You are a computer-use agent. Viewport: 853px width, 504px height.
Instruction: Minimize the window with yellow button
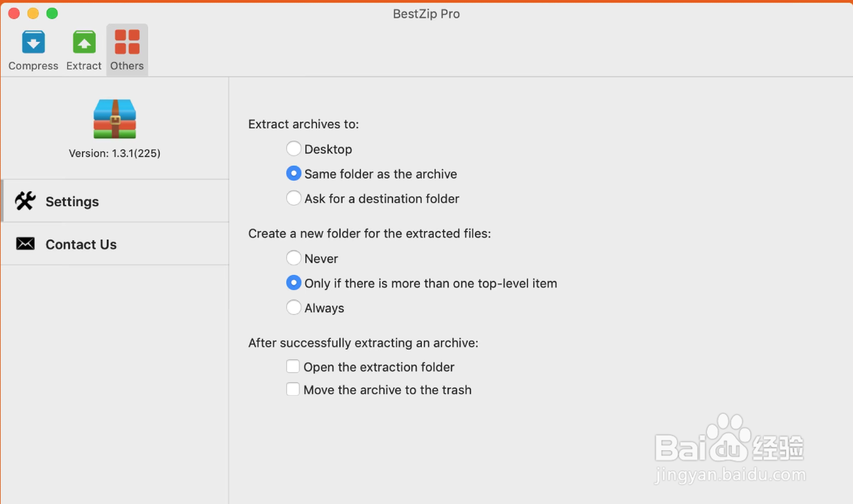pyautogui.click(x=33, y=13)
